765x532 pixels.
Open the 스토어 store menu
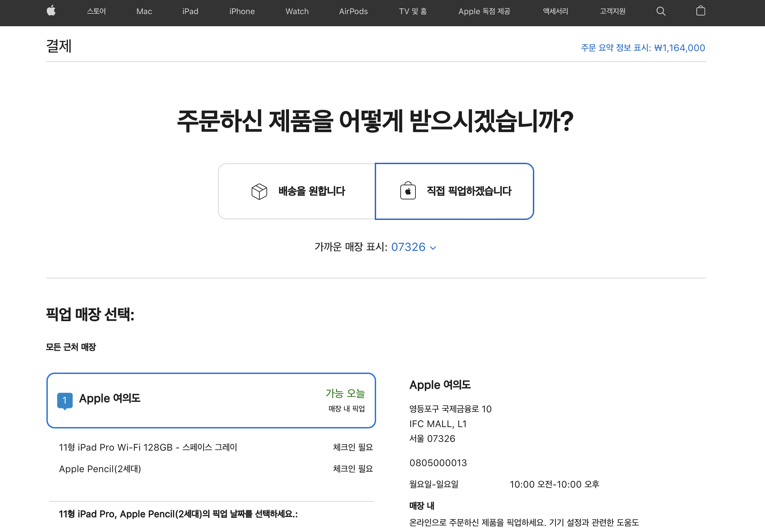click(96, 11)
